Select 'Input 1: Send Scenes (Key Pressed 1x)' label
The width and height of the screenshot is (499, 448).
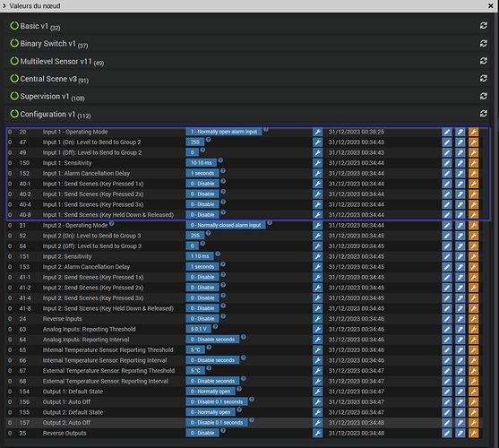[93, 184]
